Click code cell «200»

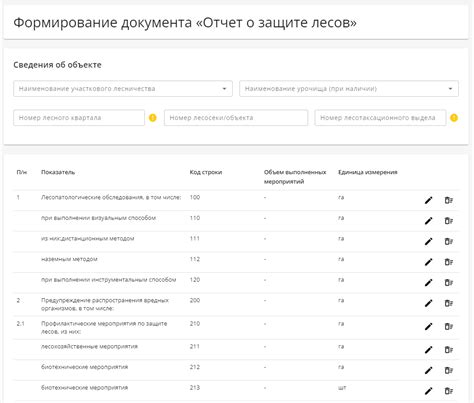pos(195,300)
